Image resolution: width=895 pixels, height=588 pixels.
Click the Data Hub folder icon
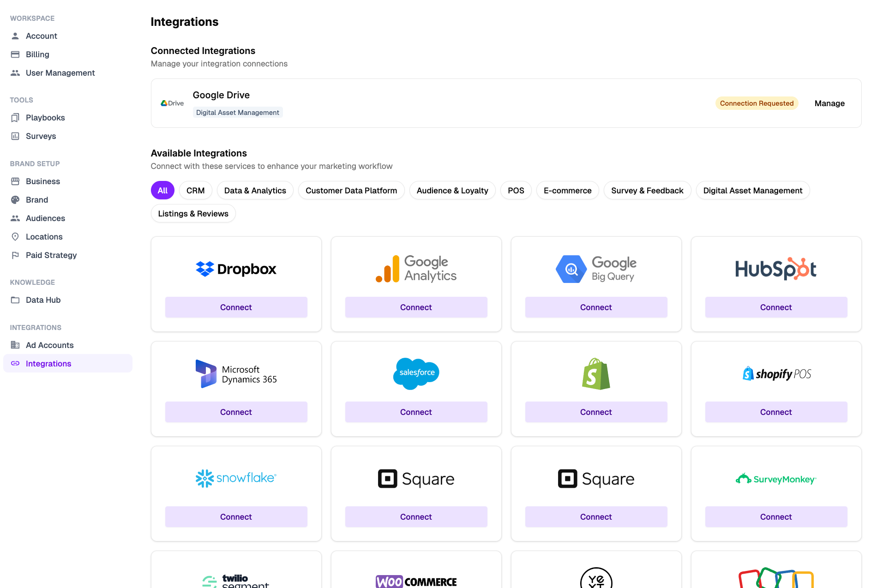tap(15, 300)
